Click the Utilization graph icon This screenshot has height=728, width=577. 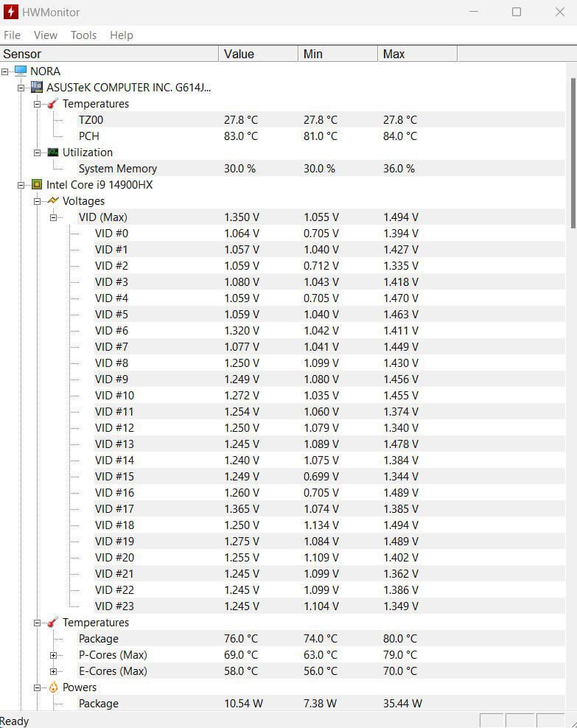tap(53, 153)
